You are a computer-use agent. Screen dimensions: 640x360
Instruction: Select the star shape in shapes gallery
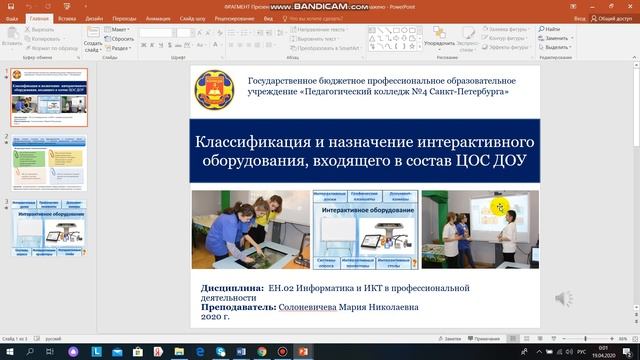click(412, 47)
